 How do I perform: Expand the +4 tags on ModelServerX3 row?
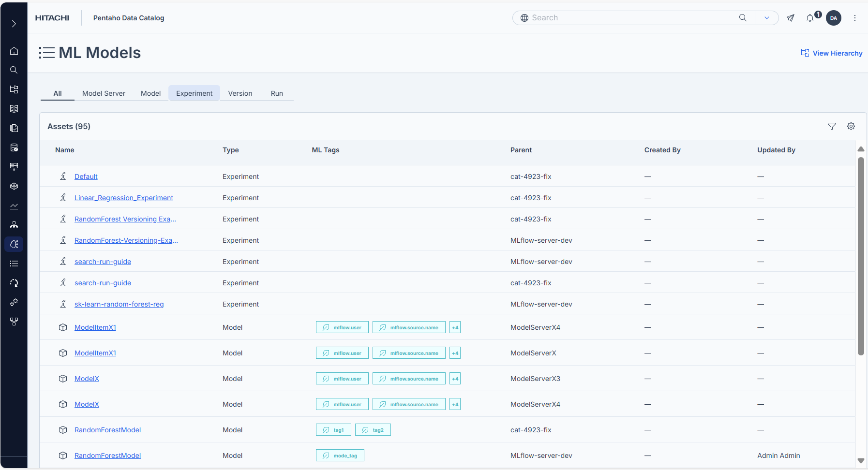pos(455,379)
